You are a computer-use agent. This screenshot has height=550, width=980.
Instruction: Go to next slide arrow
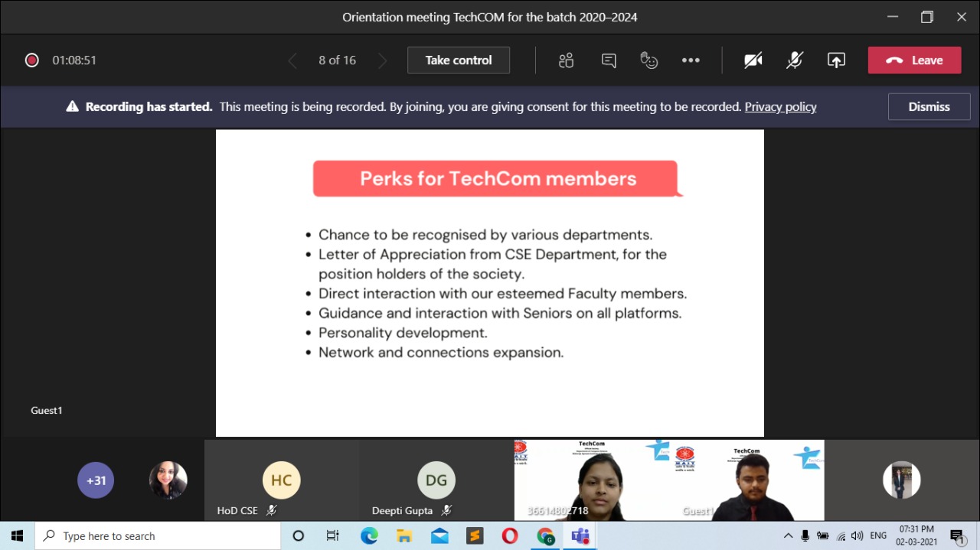pos(383,61)
